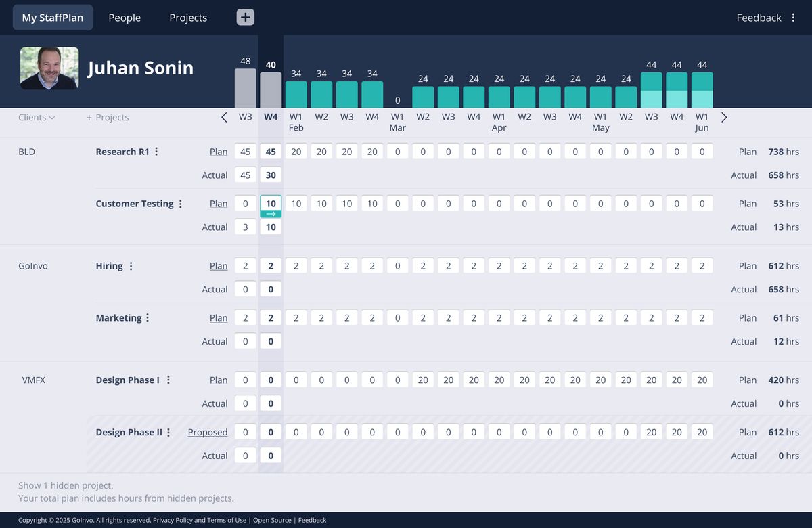Click the W1 May week header
This screenshot has width=812, height=528.
[x=601, y=122]
